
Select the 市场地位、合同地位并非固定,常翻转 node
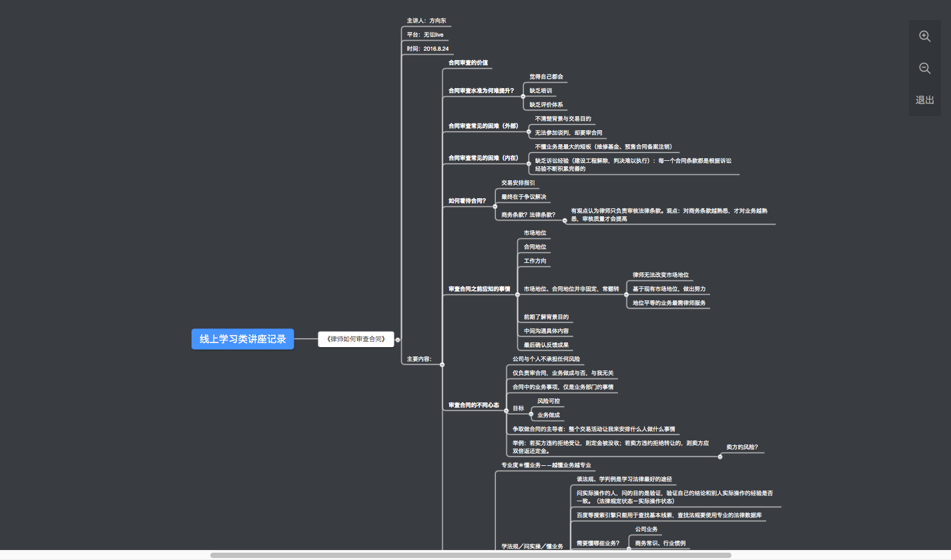(x=571, y=289)
